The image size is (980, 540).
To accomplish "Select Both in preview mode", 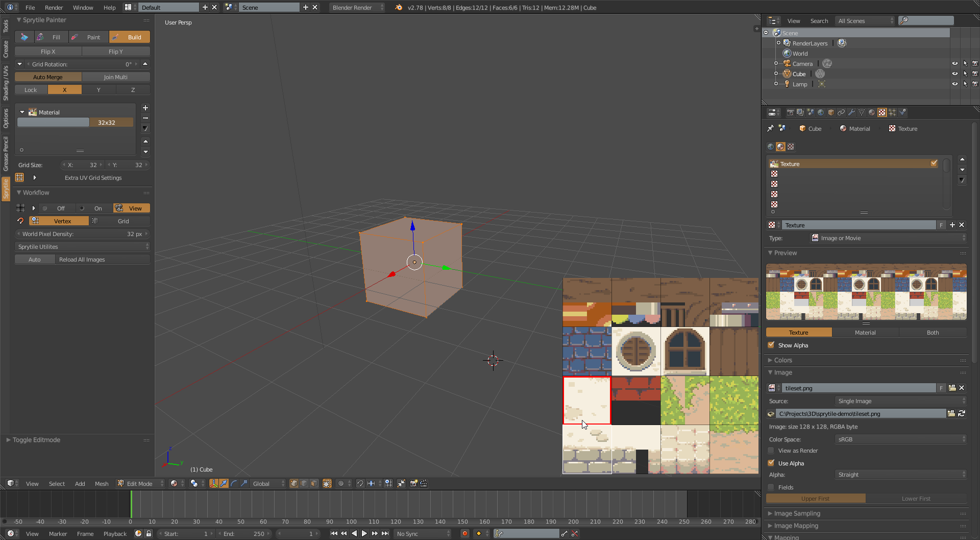I will (933, 333).
